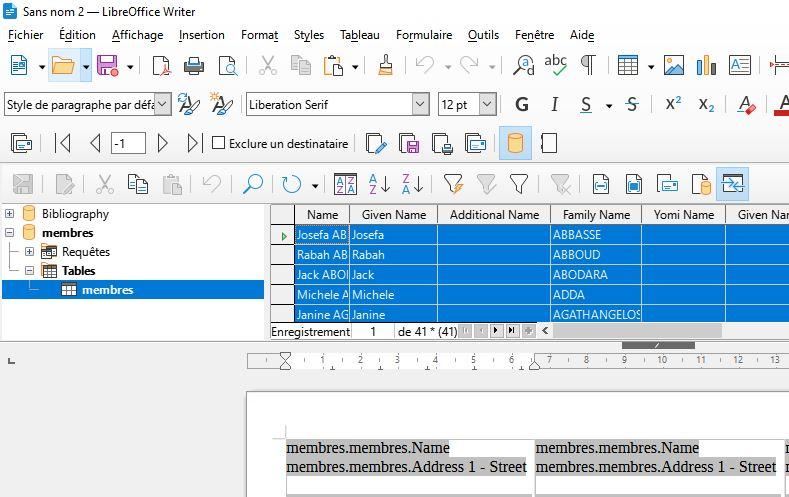Apply strikethrough formatting
The height and width of the screenshot is (497, 789).
point(632,105)
